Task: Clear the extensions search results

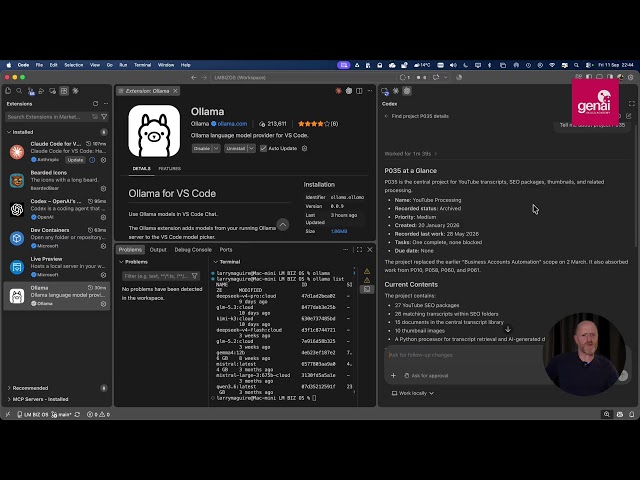Action: click(95, 117)
